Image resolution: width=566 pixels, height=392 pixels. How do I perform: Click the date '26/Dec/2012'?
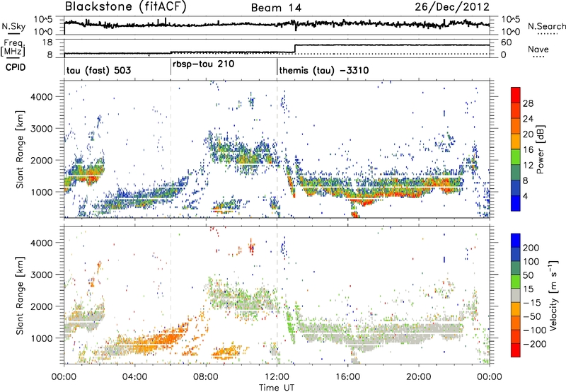pyautogui.click(x=452, y=7)
